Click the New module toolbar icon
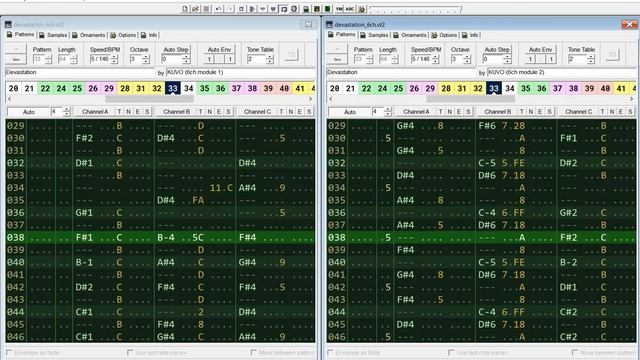This screenshot has height=360, width=640. (185, 9)
